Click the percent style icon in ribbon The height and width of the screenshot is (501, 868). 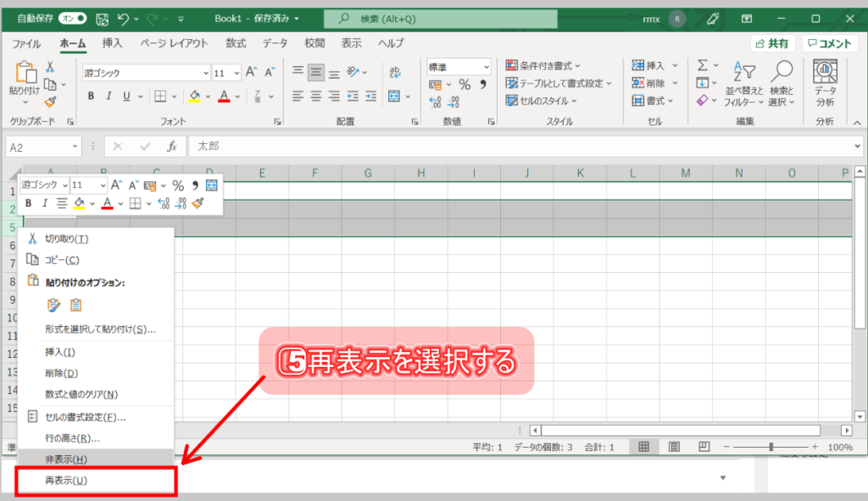tap(465, 84)
